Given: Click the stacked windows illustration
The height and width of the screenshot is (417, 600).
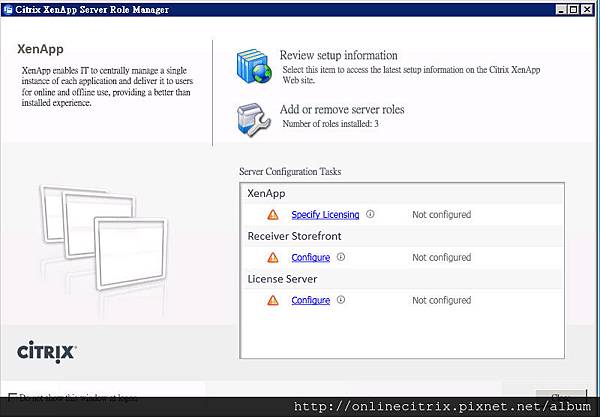Looking at the screenshot, I should tap(104, 237).
